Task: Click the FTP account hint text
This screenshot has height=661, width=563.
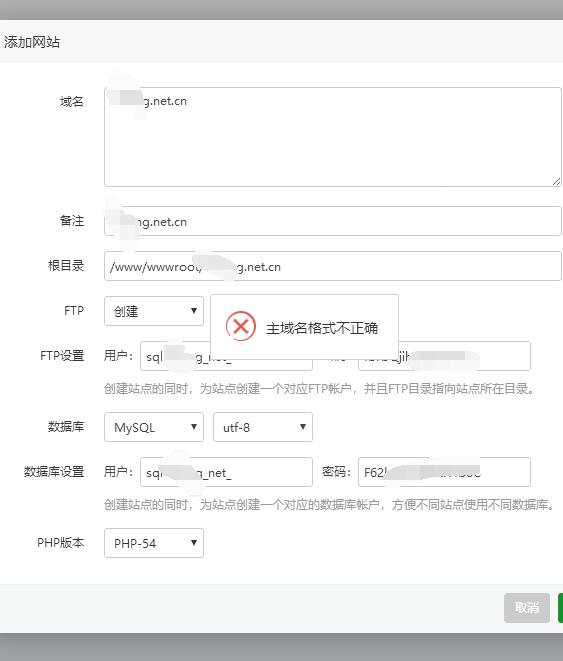Action: point(319,389)
